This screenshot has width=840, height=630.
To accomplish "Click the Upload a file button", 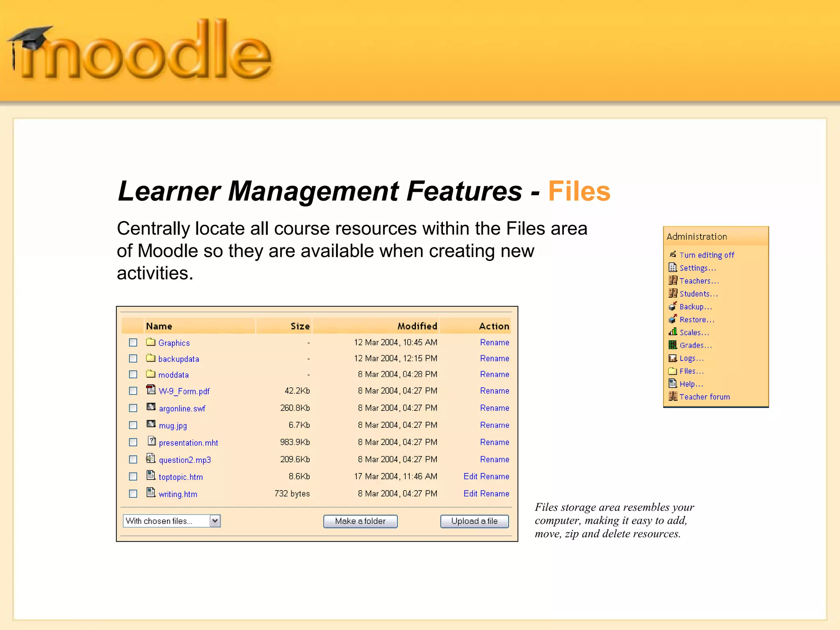I will point(475,521).
